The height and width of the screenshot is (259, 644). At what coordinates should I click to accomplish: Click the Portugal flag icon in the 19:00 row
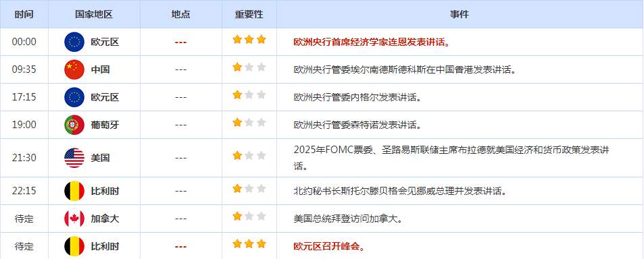point(74,125)
